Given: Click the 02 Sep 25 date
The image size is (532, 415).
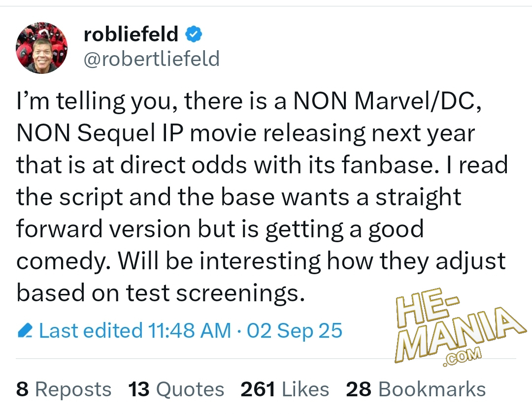Looking at the screenshot, I should pos(295,331).
